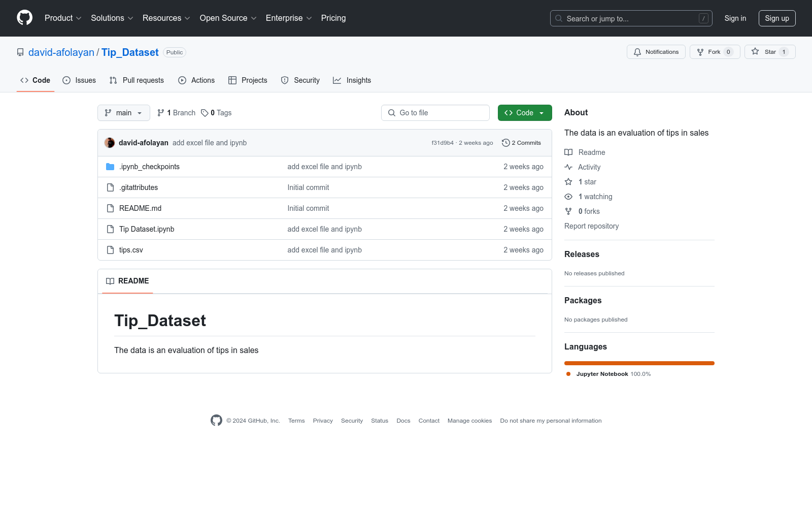Click the pulse icon beside Activity
This screenshot has height=508, width=812.
pos(568,167)
